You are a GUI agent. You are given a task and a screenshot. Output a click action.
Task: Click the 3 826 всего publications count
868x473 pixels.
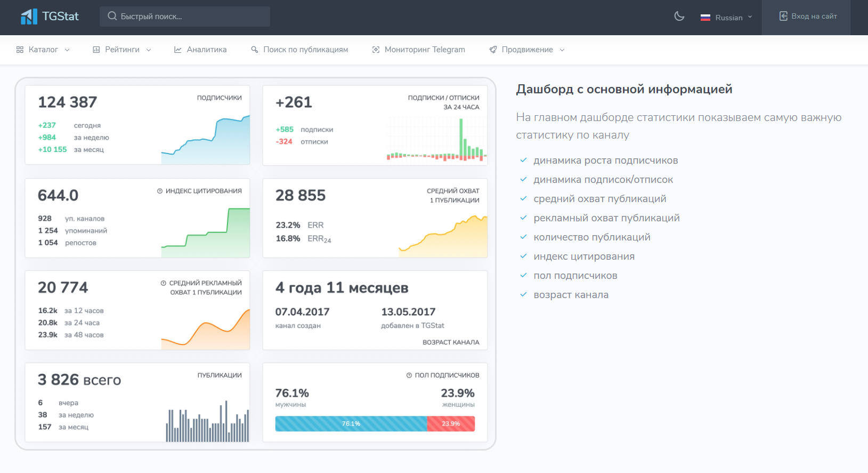click(x=79, y=380)
